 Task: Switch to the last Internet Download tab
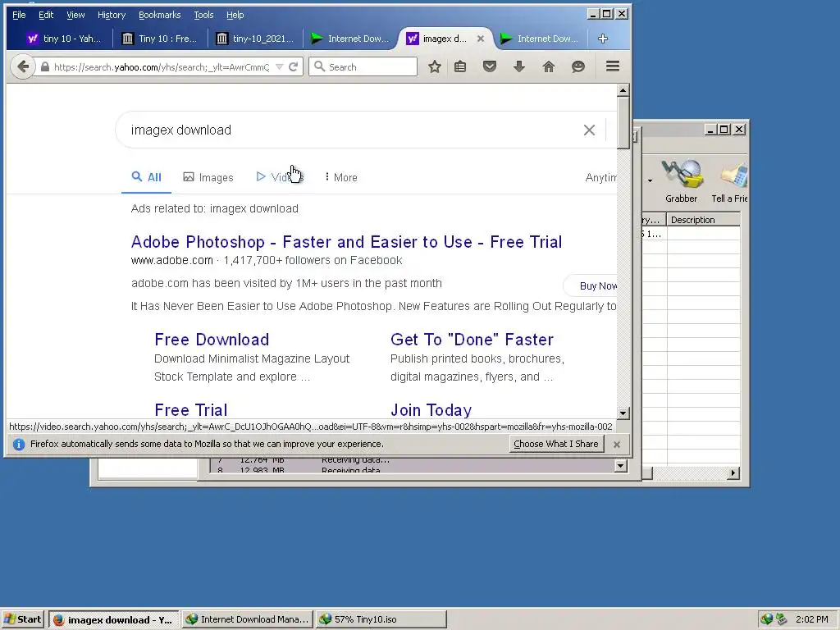coord(540,39)
